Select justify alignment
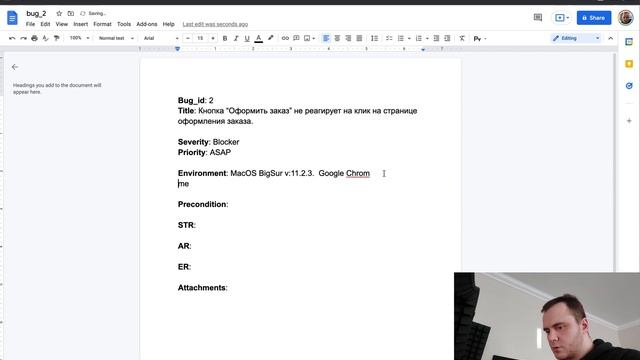This screenshot has height=360, width=640. 359,38
